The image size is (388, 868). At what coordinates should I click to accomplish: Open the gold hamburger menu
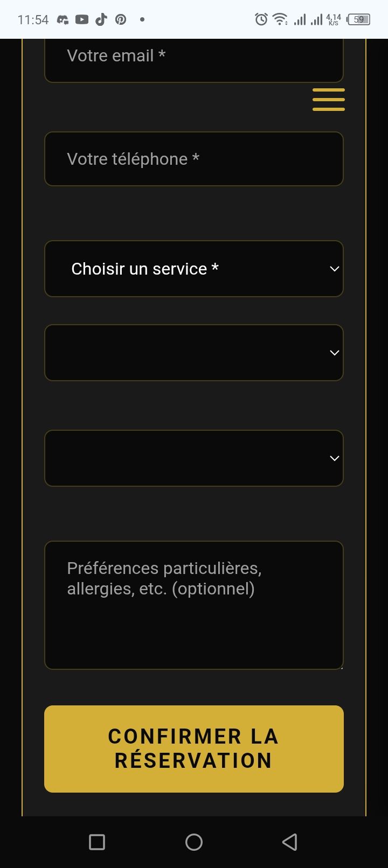[x=328, y=100]
